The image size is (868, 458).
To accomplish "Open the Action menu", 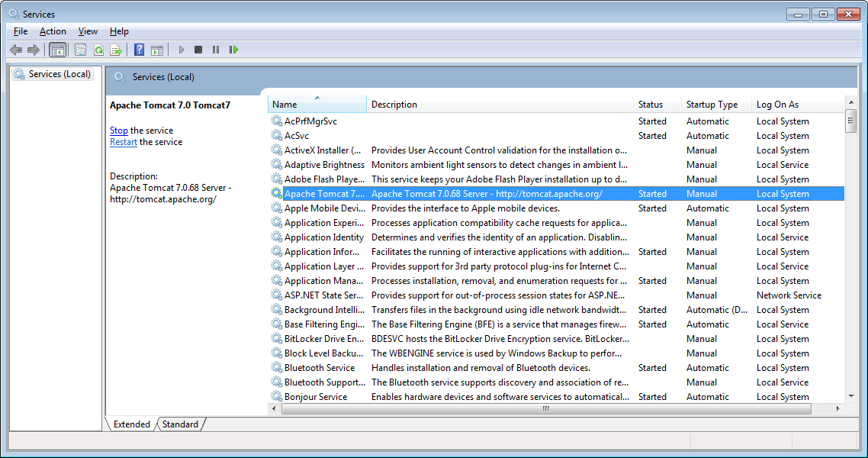I will coord(53,31).
